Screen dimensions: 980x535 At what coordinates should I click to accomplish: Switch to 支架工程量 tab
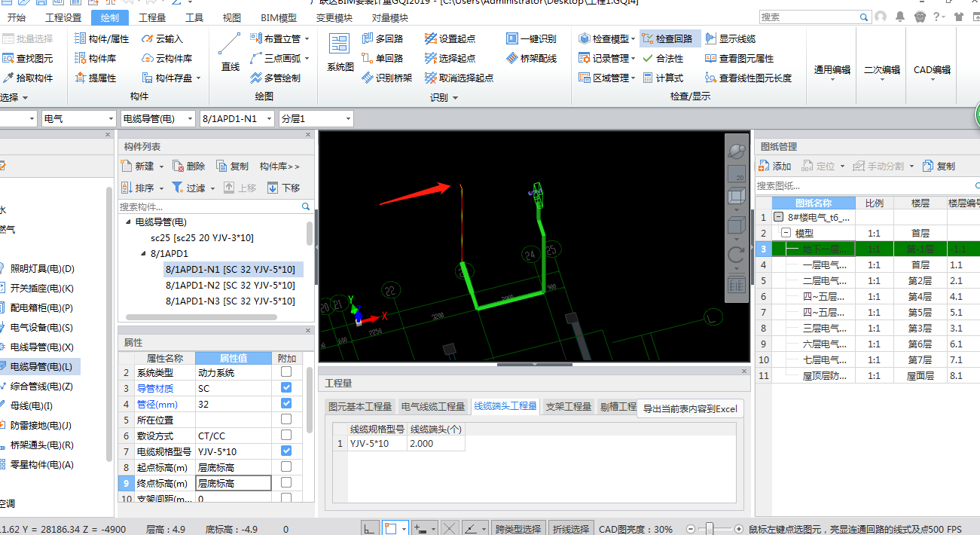[x=569, y=407]
